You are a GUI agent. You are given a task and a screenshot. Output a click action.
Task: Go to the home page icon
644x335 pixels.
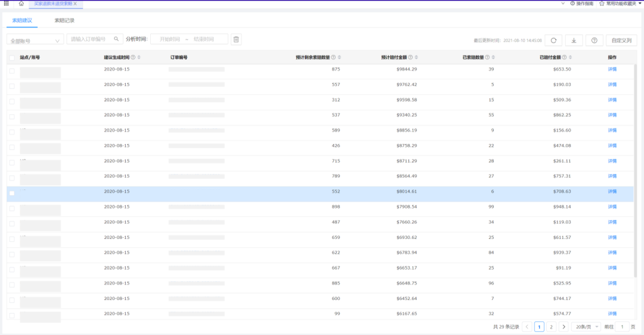(x=21, y=4)
